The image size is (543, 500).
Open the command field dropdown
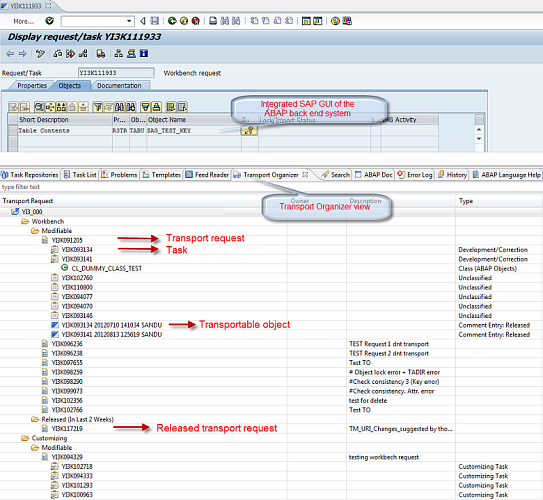tap(129, 21)
